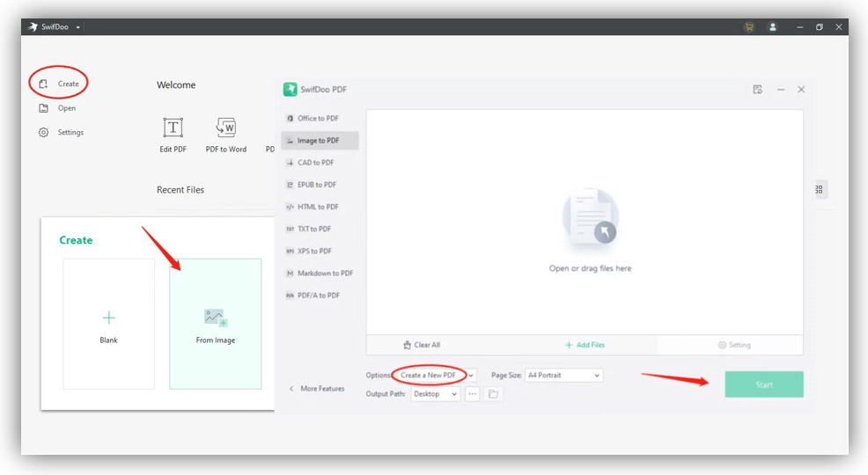Viewport: 868px width, 475px height.
Task: Click the Welcome heading
Action: pyautogui.click(x=176, y=84)
